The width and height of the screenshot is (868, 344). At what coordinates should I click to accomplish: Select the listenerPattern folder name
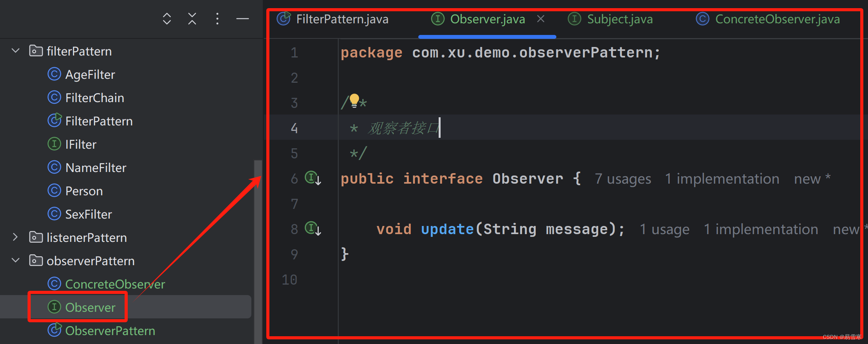(87, 238)
